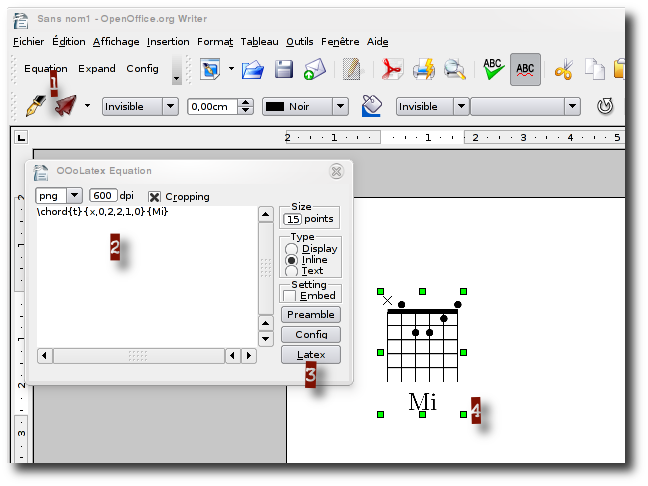Image resolution: width=648 pixels, height=486 pixels.
Task: Select the Text type radio button
Action: pos(291,271)
